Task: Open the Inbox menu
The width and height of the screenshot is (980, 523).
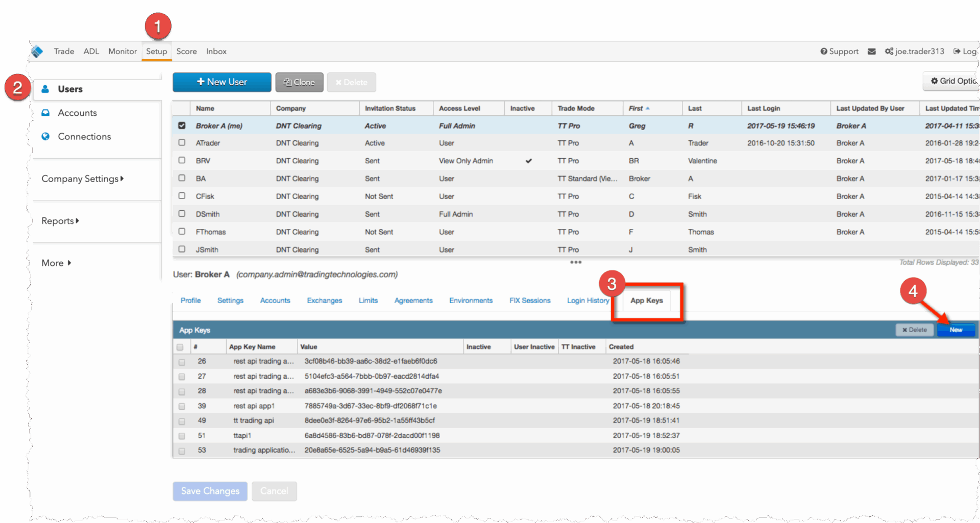Action: [216, 52]
